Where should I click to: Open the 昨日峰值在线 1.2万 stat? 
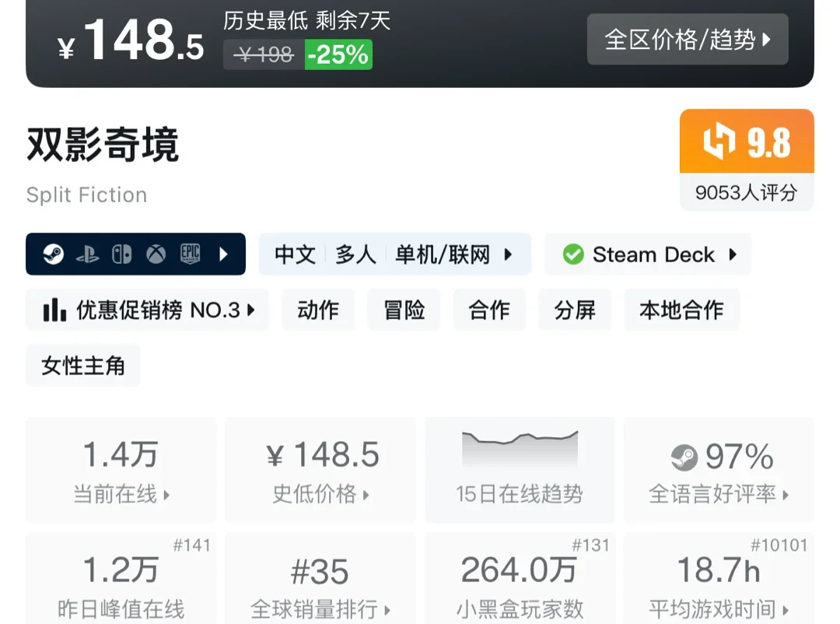tap(121, 578)
